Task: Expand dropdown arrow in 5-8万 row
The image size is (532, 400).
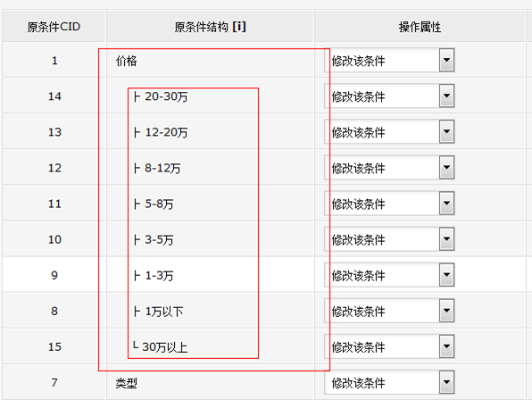Action: point(446,204)
